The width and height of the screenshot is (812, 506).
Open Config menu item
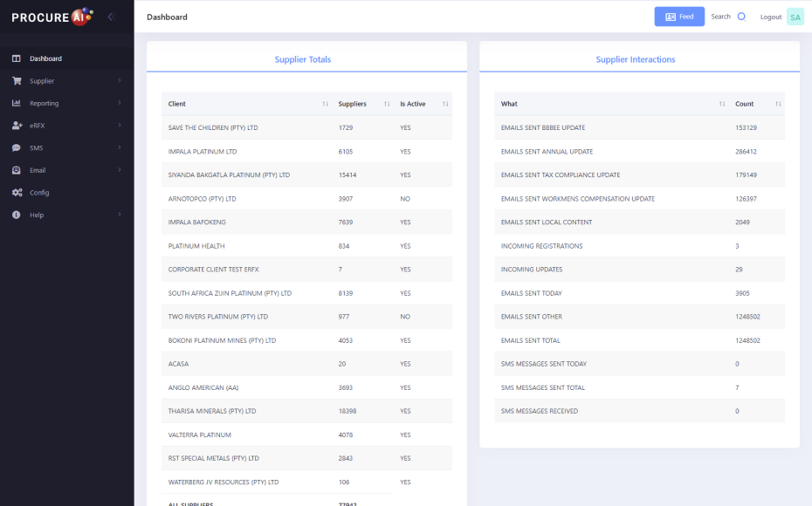click(x=67, y=193)
